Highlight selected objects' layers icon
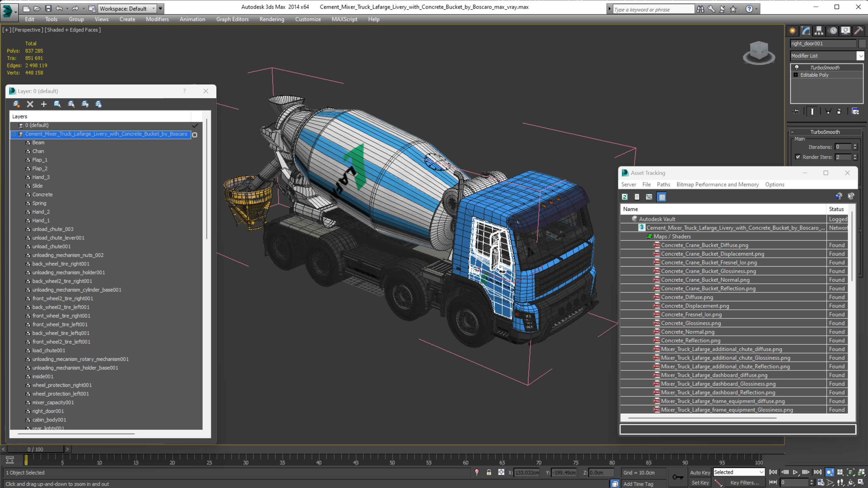This screenshot has height=488, width=868. (x=71, y=104)
